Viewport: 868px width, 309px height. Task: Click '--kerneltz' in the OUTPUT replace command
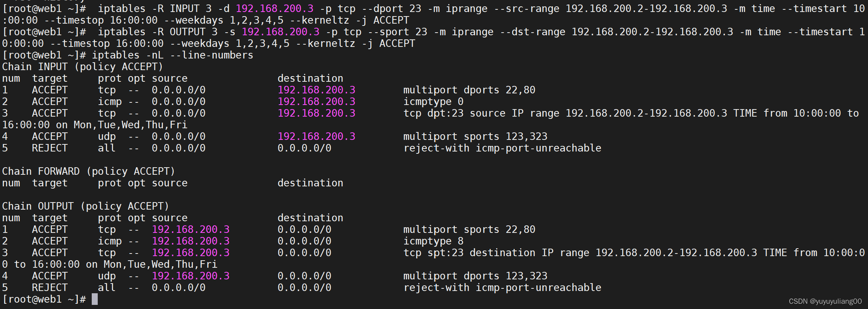(328, 43)
